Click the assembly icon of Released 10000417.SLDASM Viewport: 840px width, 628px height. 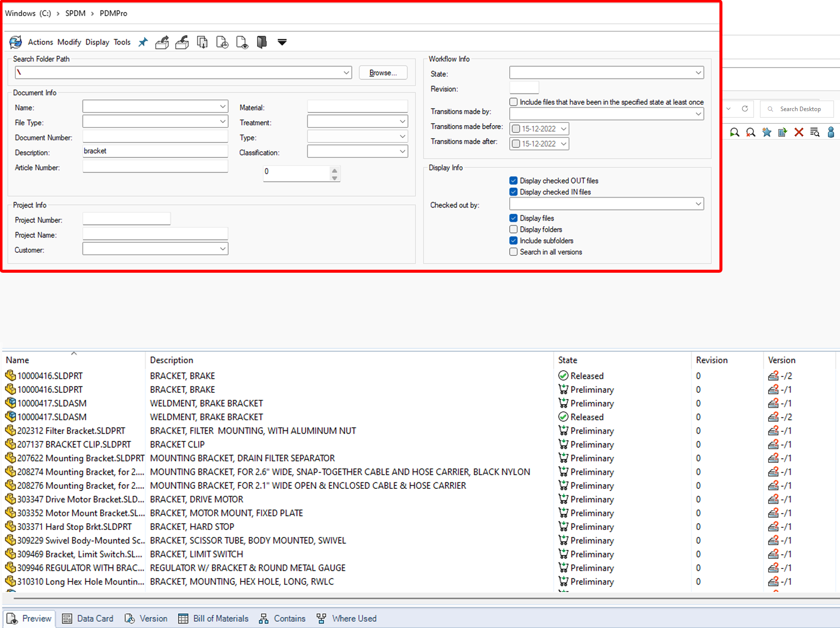click(x=11, y=416)
